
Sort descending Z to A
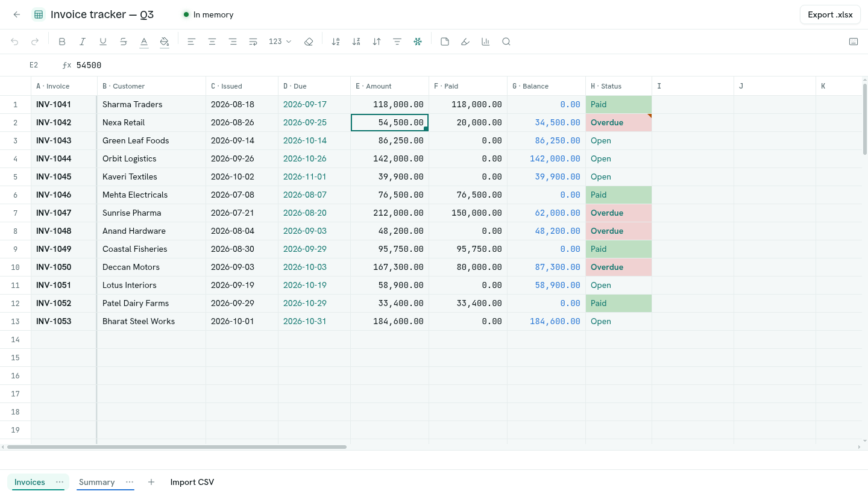[x=356, y=42]
